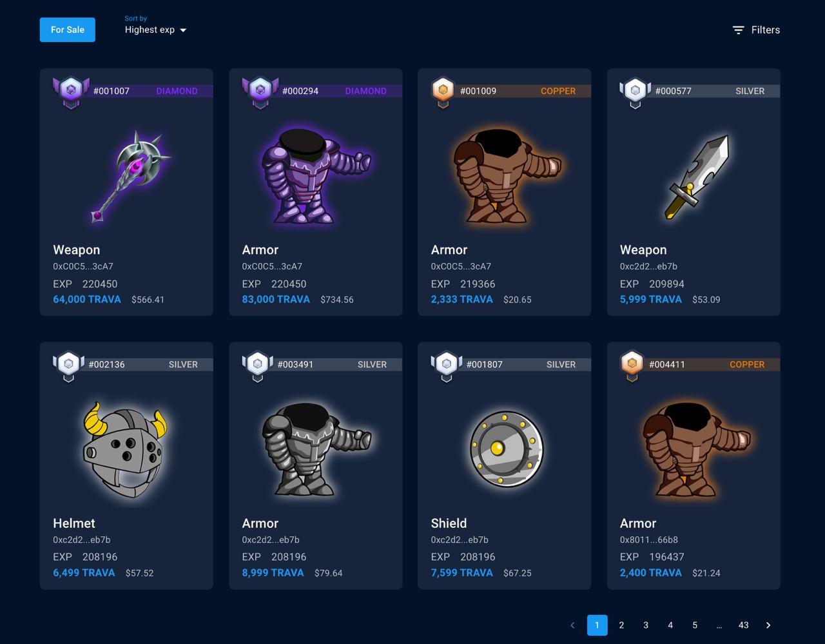Jump to page 2
The image size is (825, 644).
tap(621, 625)
